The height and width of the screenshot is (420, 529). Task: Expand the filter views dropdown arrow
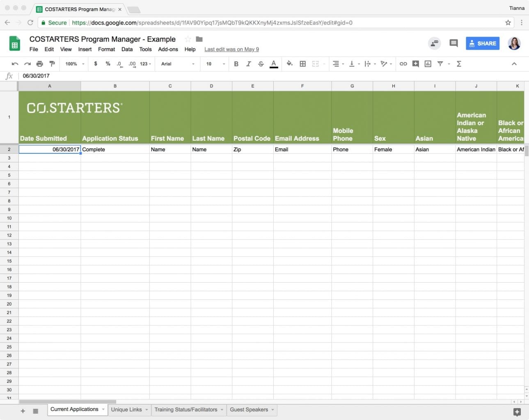(x=449, y=64)
